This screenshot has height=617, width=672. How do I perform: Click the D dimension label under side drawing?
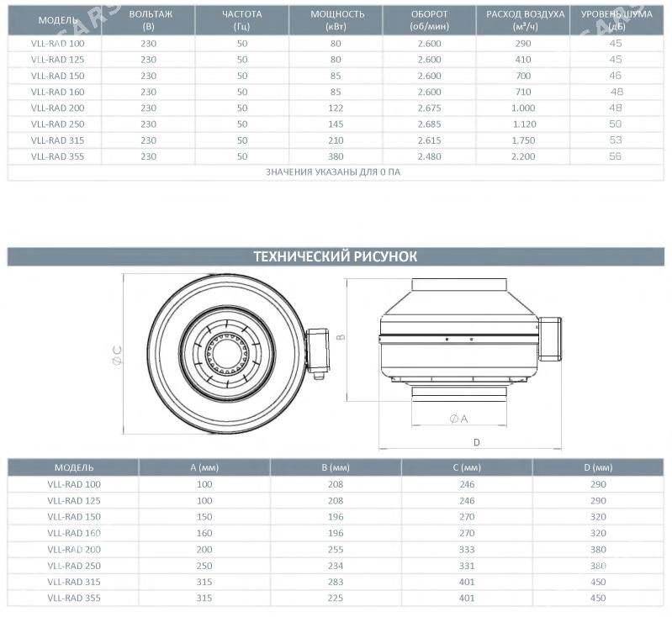tap(476, 441)
